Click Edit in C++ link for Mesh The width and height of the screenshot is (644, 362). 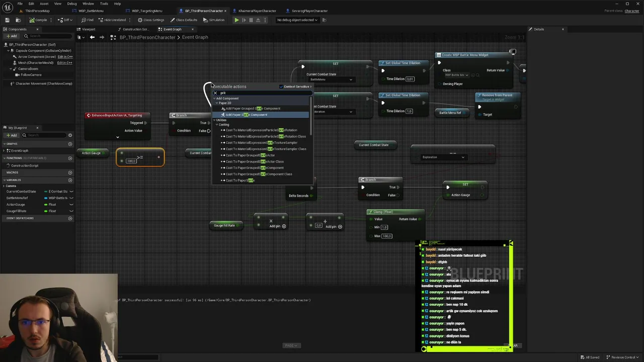tap(65, 63)
